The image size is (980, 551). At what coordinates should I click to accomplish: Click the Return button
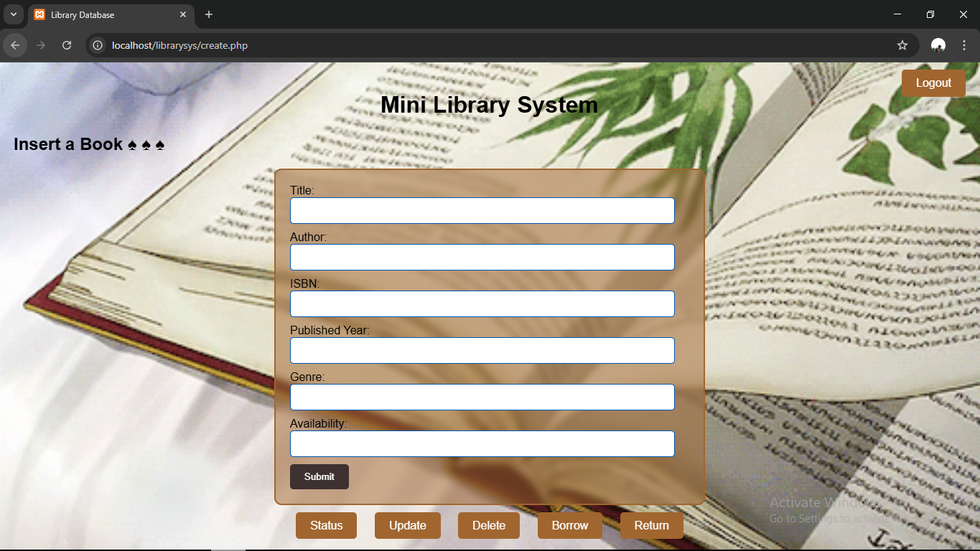coord(651,525)
